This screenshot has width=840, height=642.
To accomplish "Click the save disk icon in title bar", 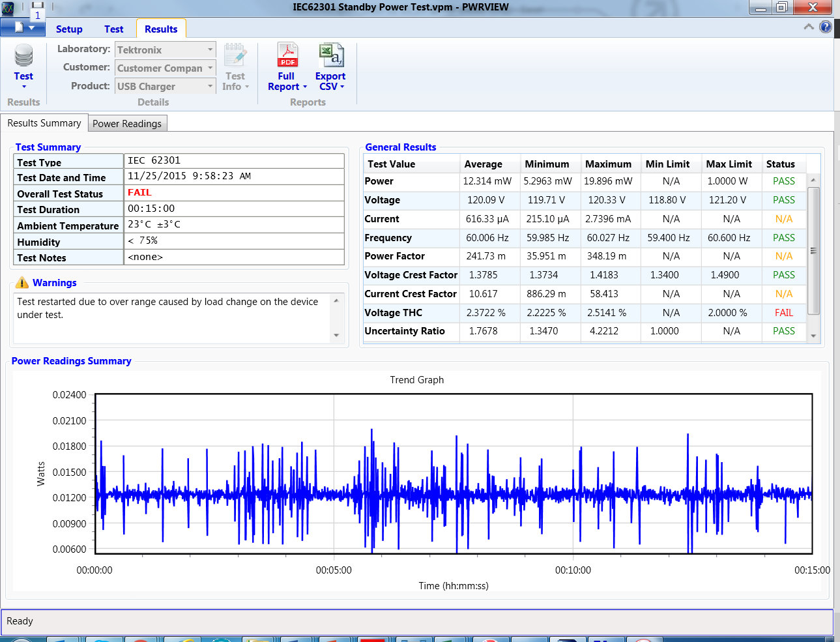I will (37, 6).
